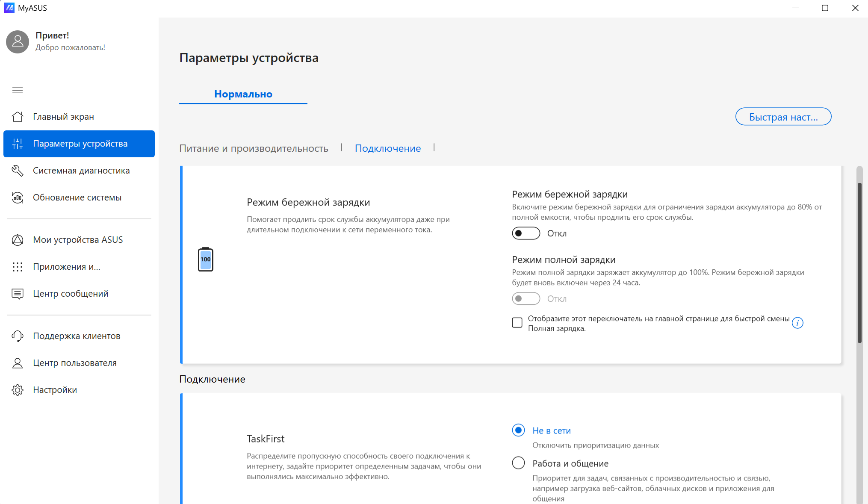Open Центр пользователя in the sidebar
The width and height of the screenshot is (868, 504).
click(79, 363)
